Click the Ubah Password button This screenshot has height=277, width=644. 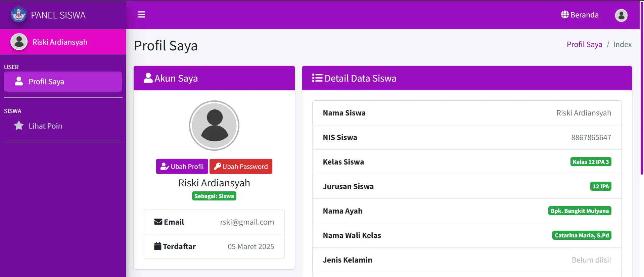pos(241,166)
